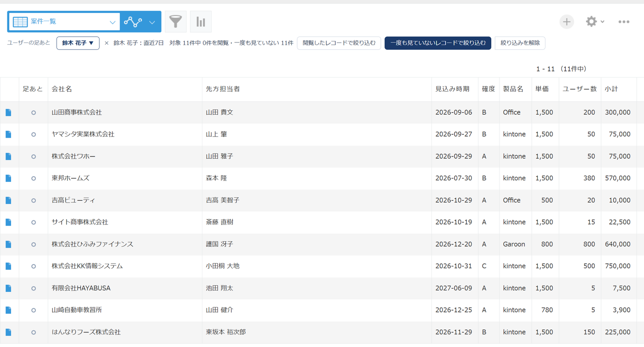Open record icon for 山田商事株式会社
644x347 pixels.
point(8,112)
